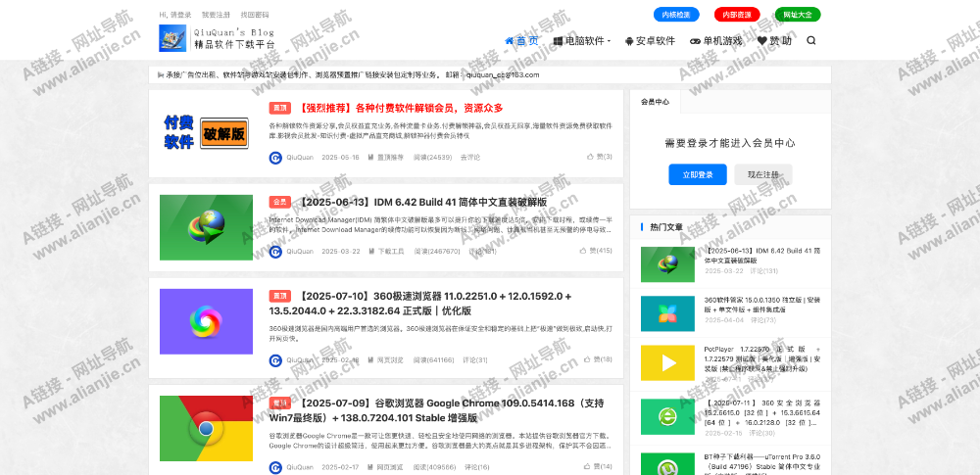980x475 pixels.
Task: Open the search magnifier icon in the navigation bar
Action: 811,40
